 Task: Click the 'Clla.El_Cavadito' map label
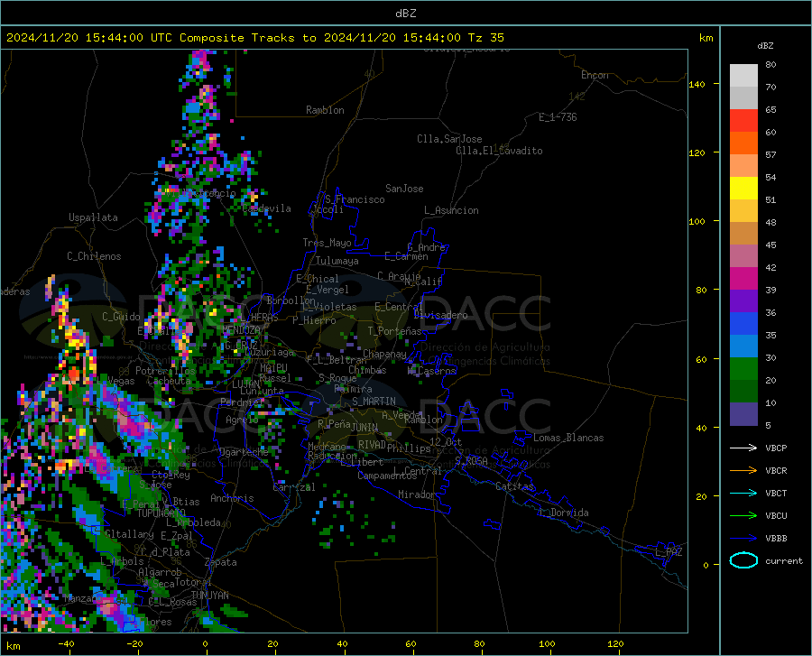[x=499, y=151]
